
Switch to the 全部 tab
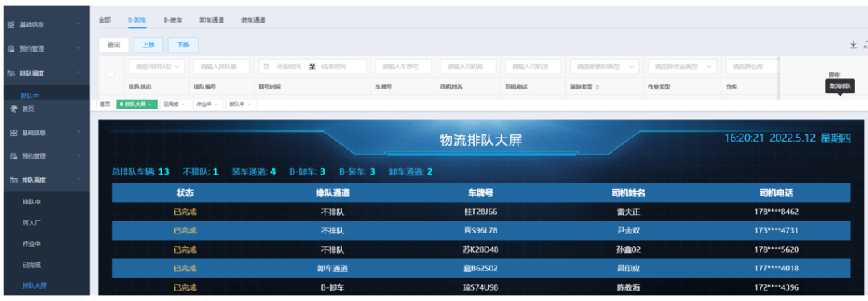coord(104,19)
